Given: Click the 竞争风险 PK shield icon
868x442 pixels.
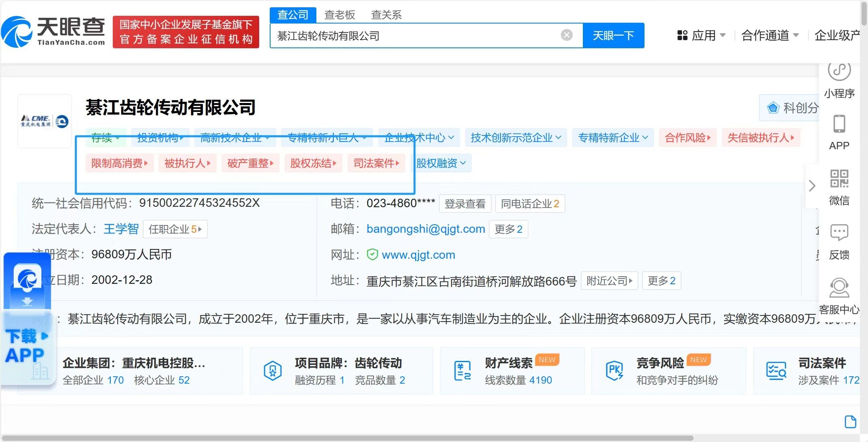Looking at the screenshot, I should (x=614, y=370).
